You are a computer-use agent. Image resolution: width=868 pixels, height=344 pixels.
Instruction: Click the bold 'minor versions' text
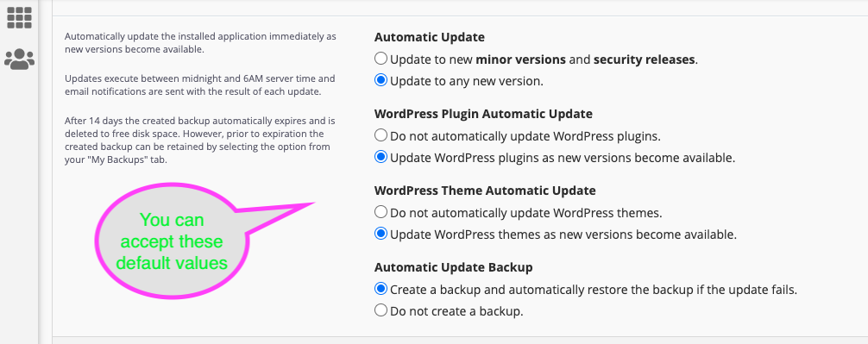point(521,59)
